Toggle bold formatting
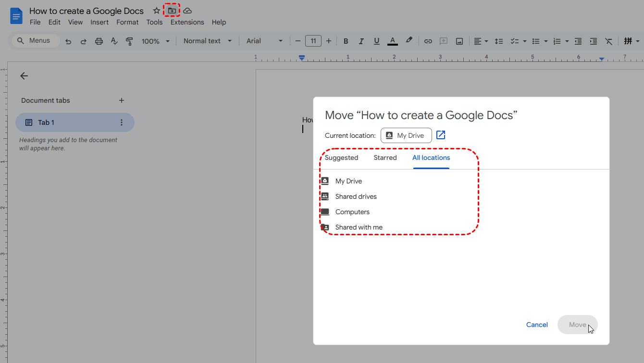This screenshot has height=363, width=644. pos(346,41)
